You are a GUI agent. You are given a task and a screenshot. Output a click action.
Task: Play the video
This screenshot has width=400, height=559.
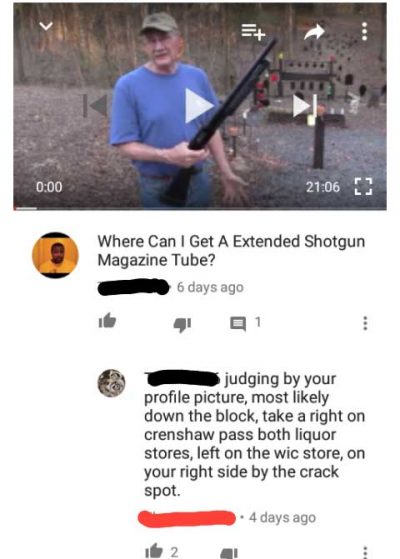click(x=198, y=106)
